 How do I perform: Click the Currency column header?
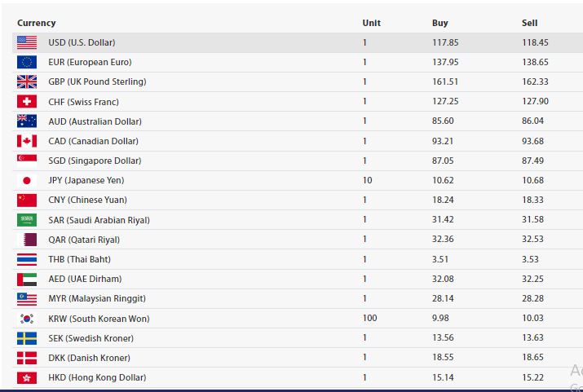37,23
